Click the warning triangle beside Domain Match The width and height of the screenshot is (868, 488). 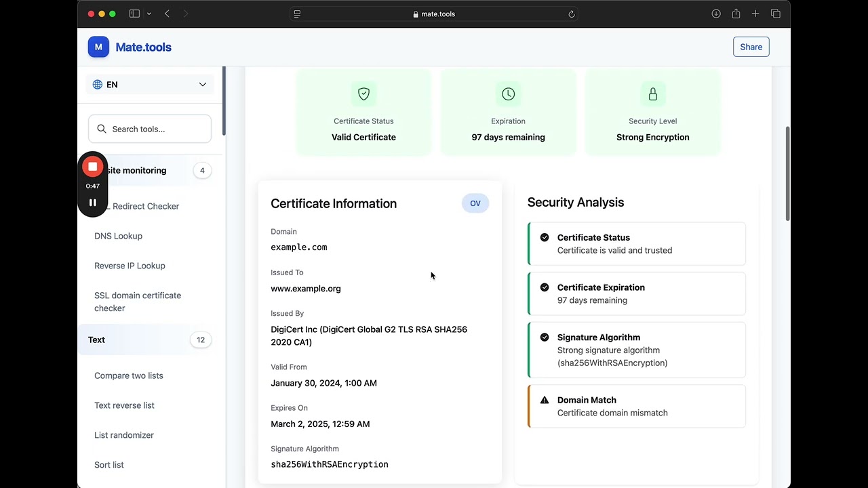pos(545,400)
